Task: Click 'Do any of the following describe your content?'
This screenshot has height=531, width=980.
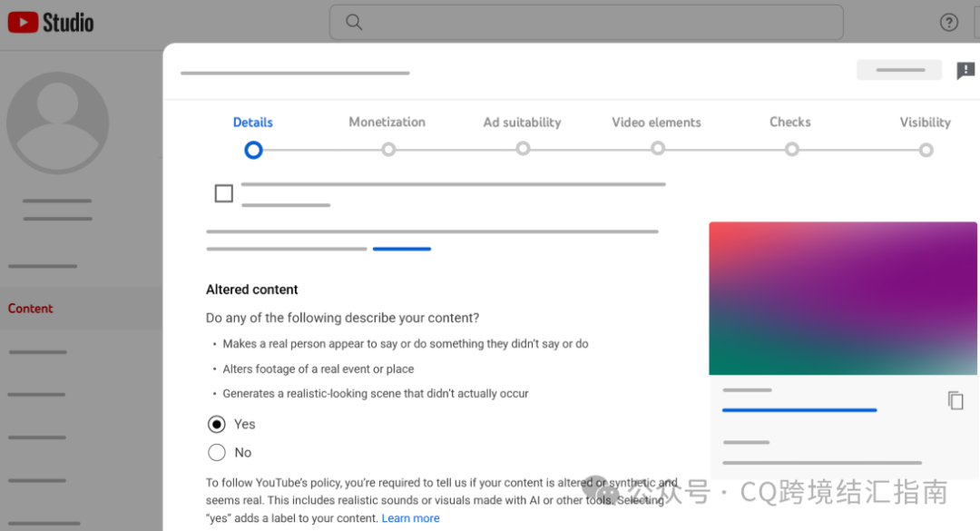Action: point(342,318)
